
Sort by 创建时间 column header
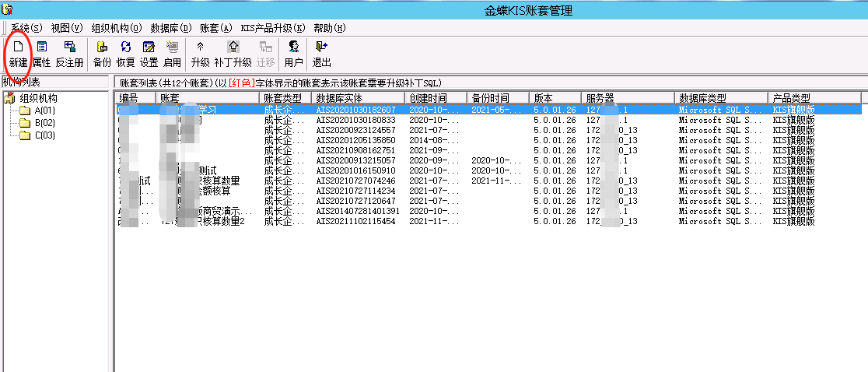(x=436, y=98)
